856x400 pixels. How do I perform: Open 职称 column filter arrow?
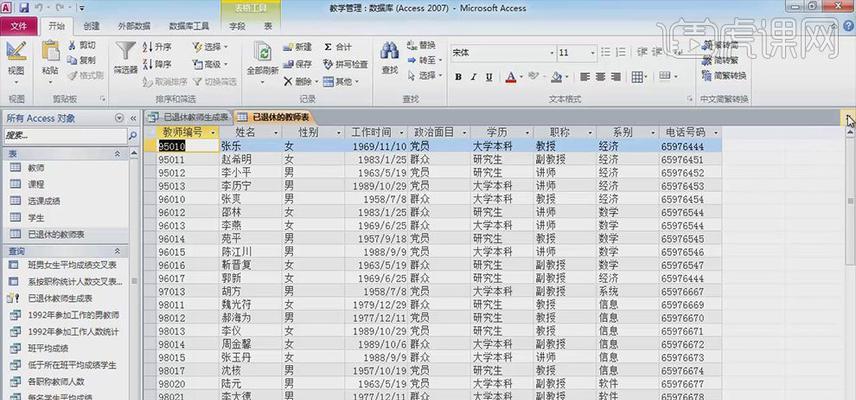pos(590,133)
